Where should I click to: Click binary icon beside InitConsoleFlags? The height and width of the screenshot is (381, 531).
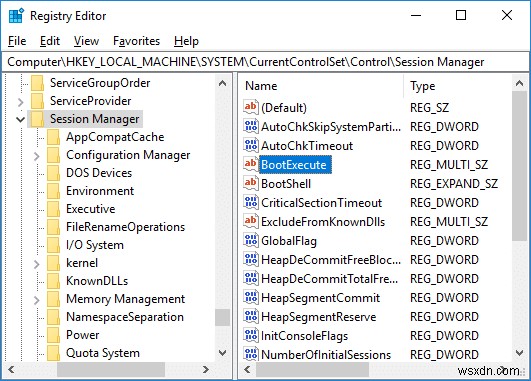point(251,335)
